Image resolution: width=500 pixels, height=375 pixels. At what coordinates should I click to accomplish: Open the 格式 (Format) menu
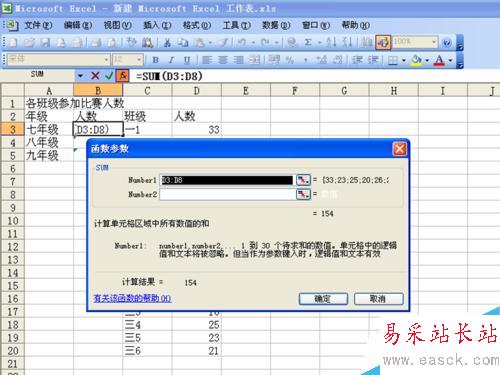point(197,25)
